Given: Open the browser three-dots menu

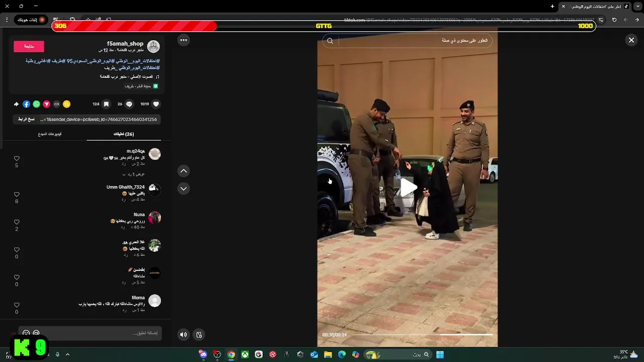Looking at the screenshot, I should tap(7, 20).
